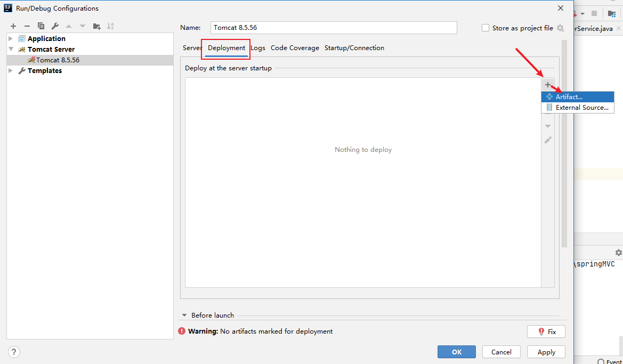Click the dialog's vertical scrollbar
The width and height of the screenshot is (623, 364).
564,143
